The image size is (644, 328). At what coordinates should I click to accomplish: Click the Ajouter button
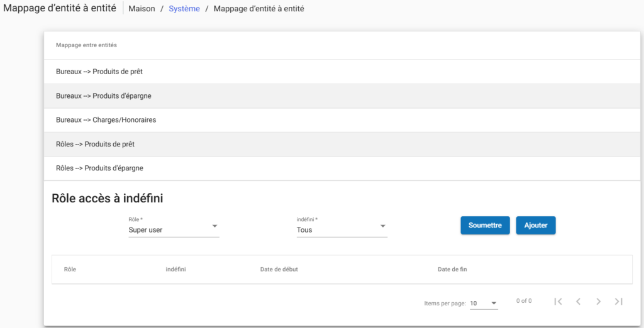point(536,226)
